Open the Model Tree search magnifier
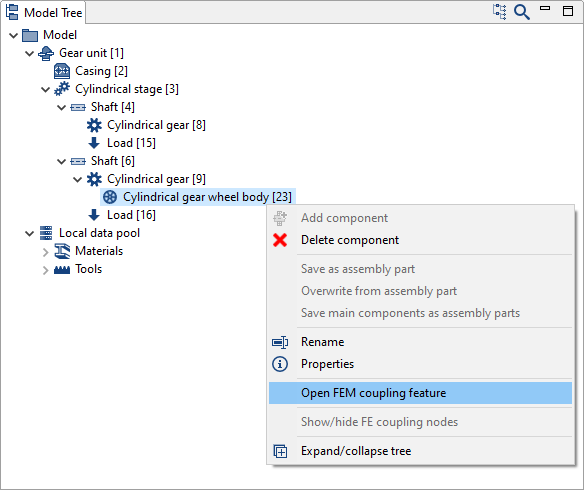This screenshot has width=584, height=490. 521,12
